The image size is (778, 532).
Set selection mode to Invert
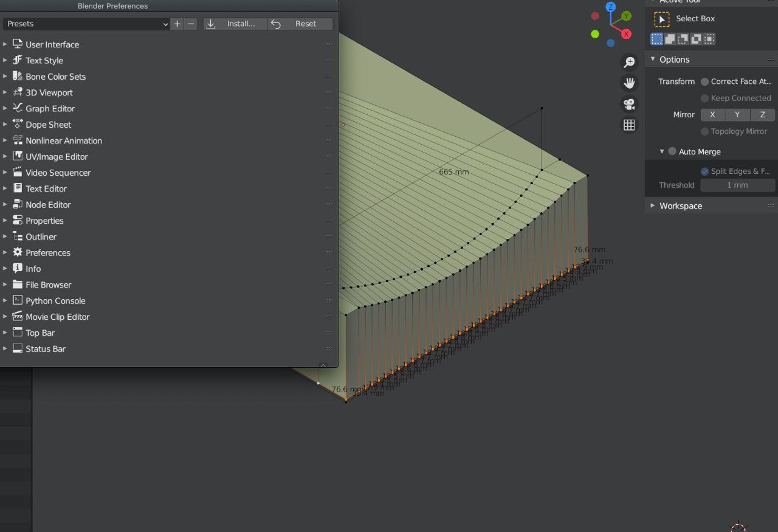tap(696, 39)
